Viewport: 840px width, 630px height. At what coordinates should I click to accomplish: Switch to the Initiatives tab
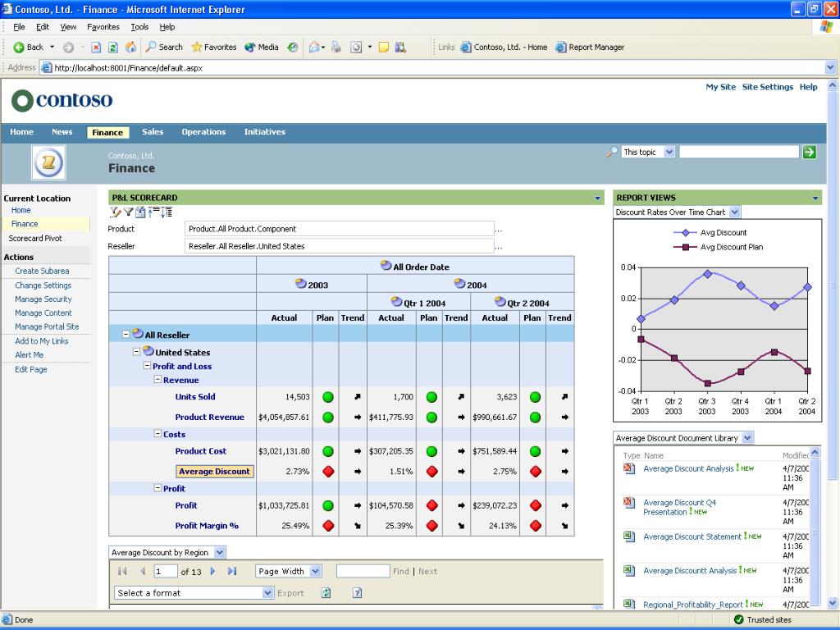265,132
